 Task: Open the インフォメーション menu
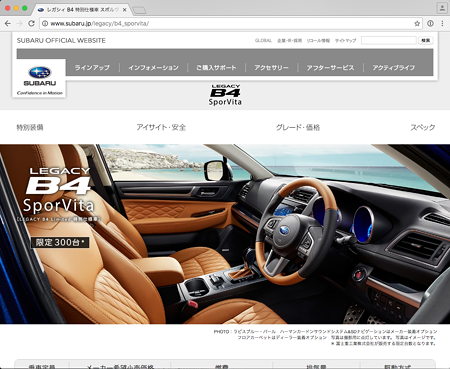153,68
